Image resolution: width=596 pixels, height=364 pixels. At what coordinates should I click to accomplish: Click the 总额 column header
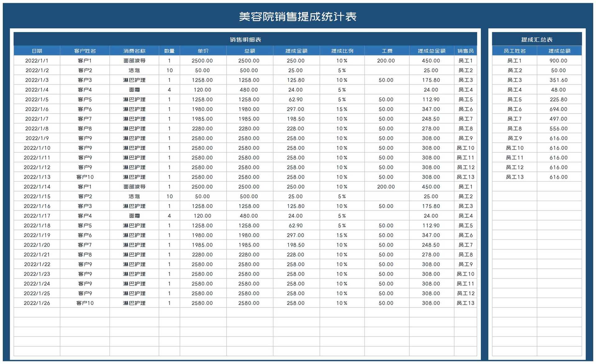click(x=250, y=51)
